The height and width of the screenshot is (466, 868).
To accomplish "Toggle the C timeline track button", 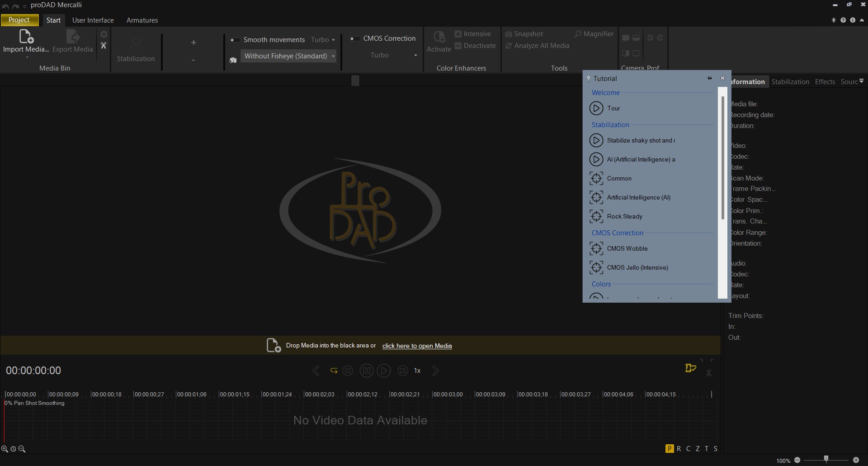I will coord(688,449).
